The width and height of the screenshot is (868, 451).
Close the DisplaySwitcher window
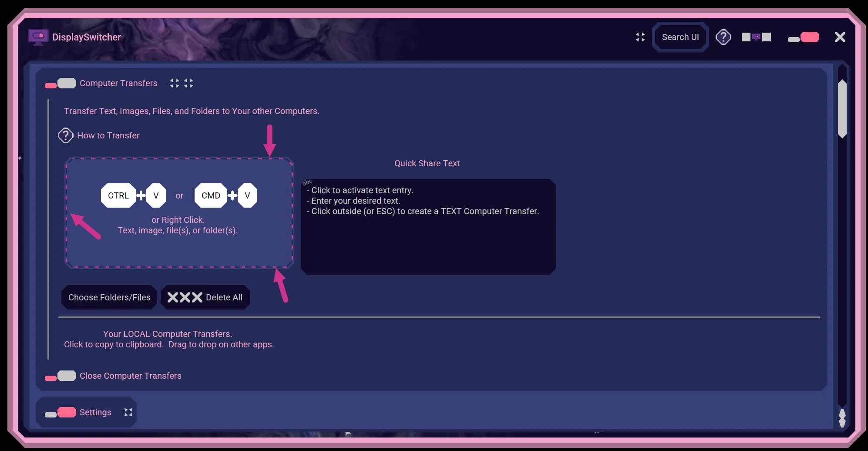click(840, 37)
